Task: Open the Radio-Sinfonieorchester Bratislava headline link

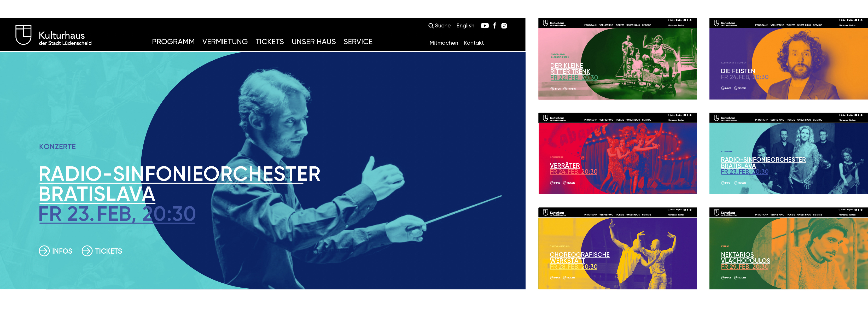Action: (179, 184)
